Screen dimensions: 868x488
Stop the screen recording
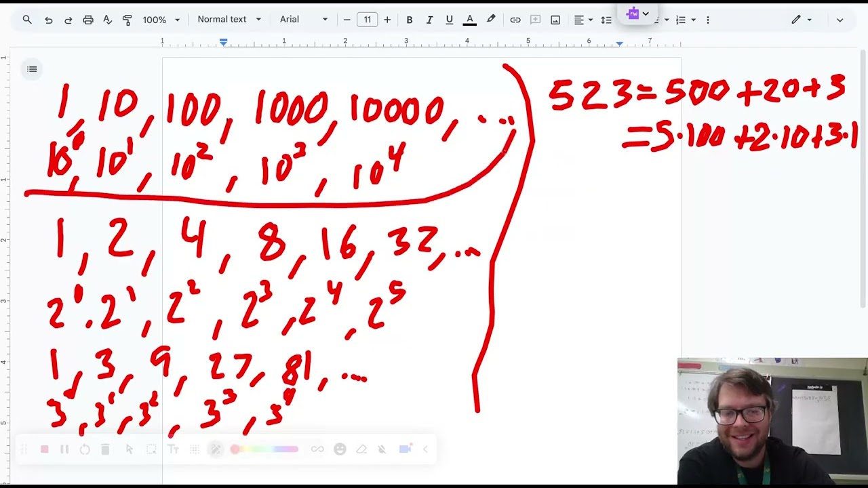click(44, 449)
